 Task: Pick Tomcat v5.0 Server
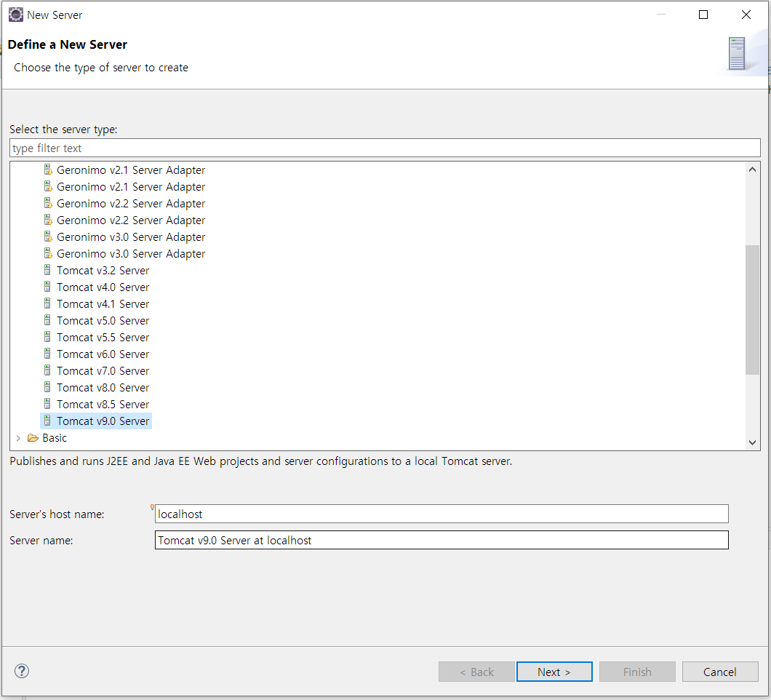tap(103, 321)
